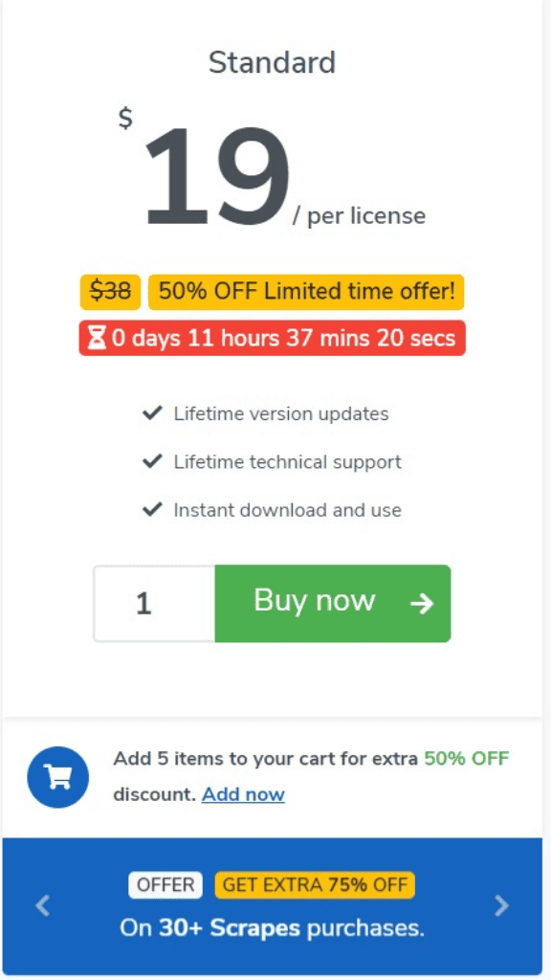Click the On 30+ Scrapes purchases text
This screenshot has height=980, width=551.
point(272,927)
